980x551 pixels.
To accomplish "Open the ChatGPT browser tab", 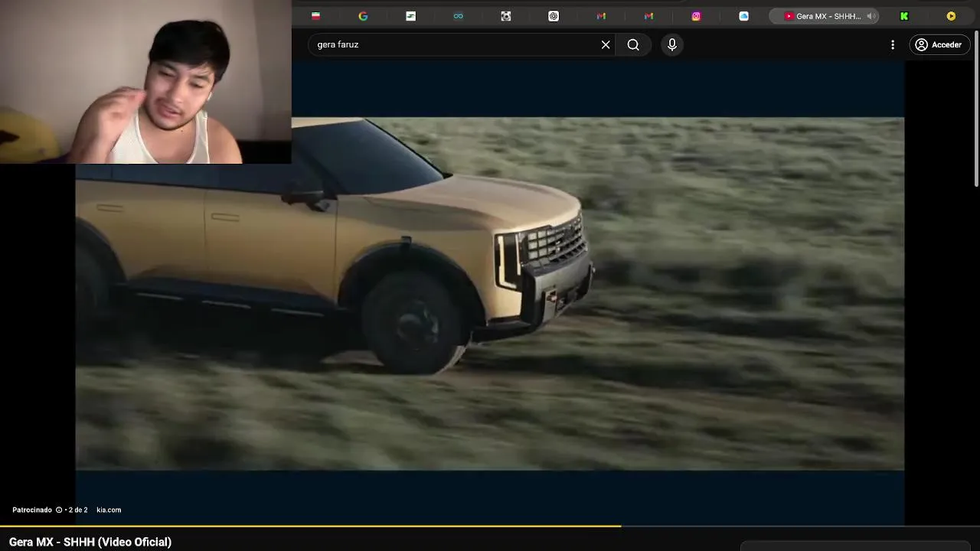I will pyautogui.click(x=554, y=16).
